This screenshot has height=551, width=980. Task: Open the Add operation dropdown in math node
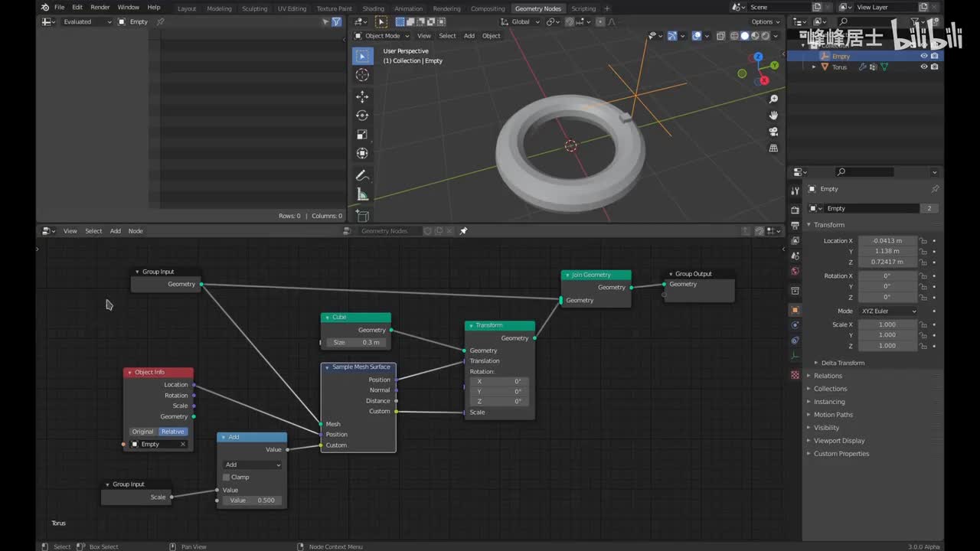pos(253,465)
